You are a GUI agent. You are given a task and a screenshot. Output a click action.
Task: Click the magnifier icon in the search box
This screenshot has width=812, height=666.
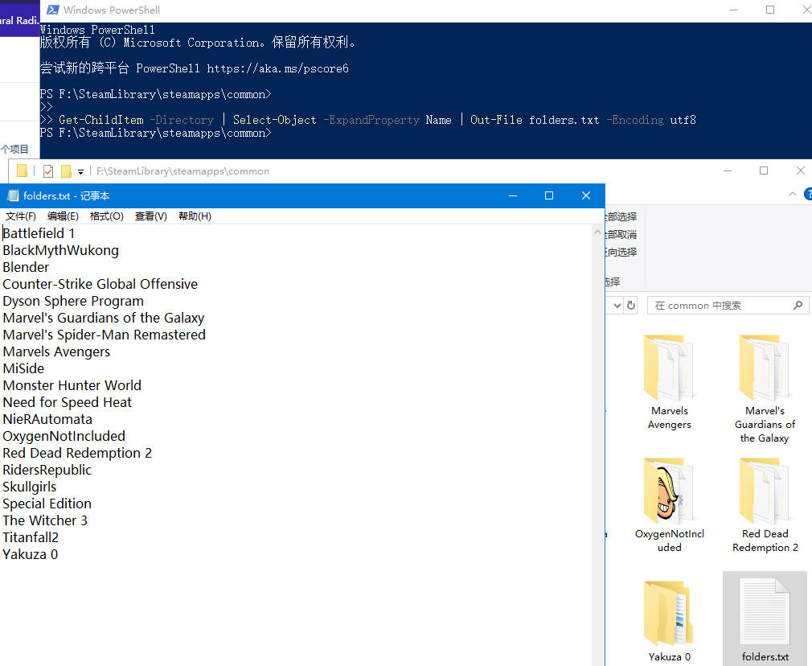click(x=798, y=306)
